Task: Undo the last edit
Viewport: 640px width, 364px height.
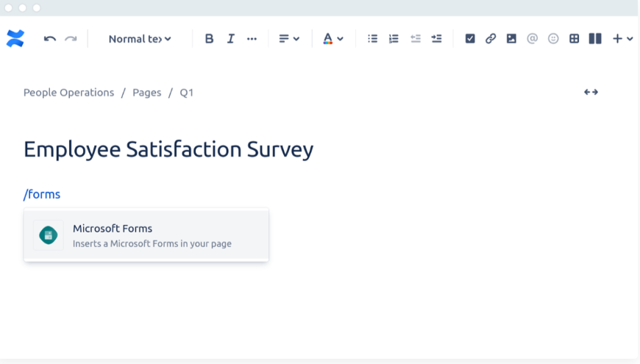Action: point(50,39)
